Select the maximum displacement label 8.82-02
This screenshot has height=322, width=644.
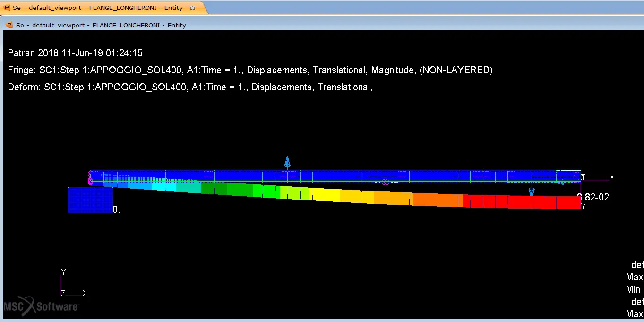point(594,198)
